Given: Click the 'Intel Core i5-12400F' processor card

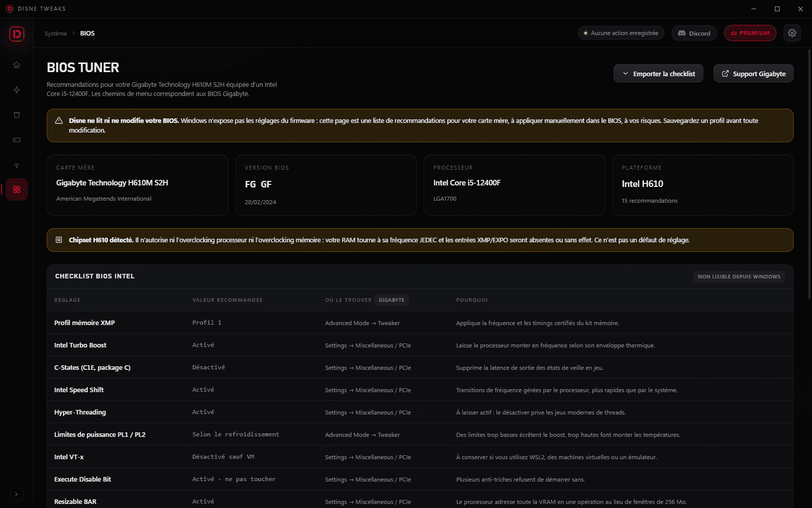Looking at the screenshot, I should (x=514, y=185).
